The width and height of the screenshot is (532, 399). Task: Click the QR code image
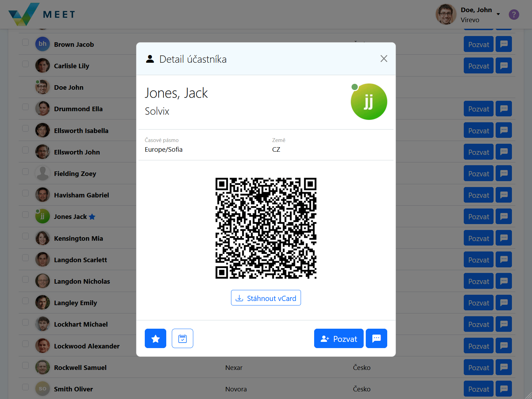(266, 228)
